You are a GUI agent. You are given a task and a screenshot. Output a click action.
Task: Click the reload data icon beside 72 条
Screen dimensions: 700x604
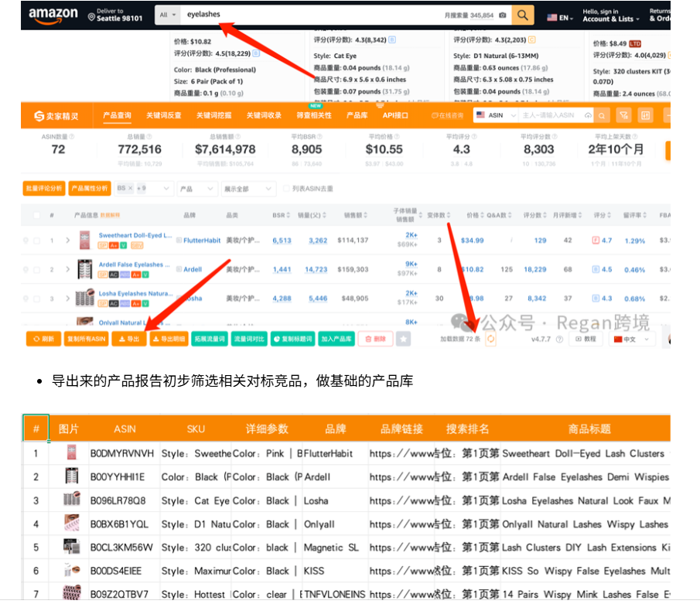(490, 339)
